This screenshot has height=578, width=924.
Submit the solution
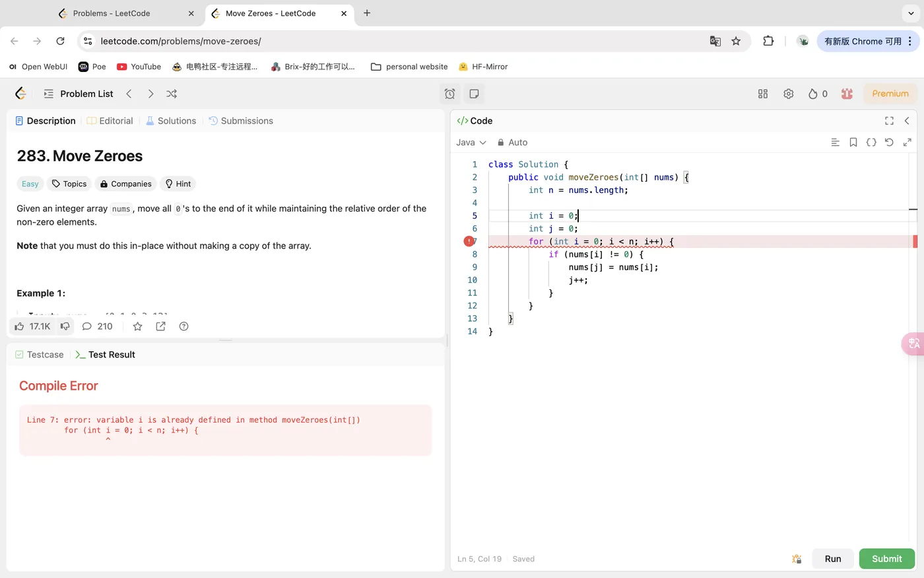pos(886,559)
